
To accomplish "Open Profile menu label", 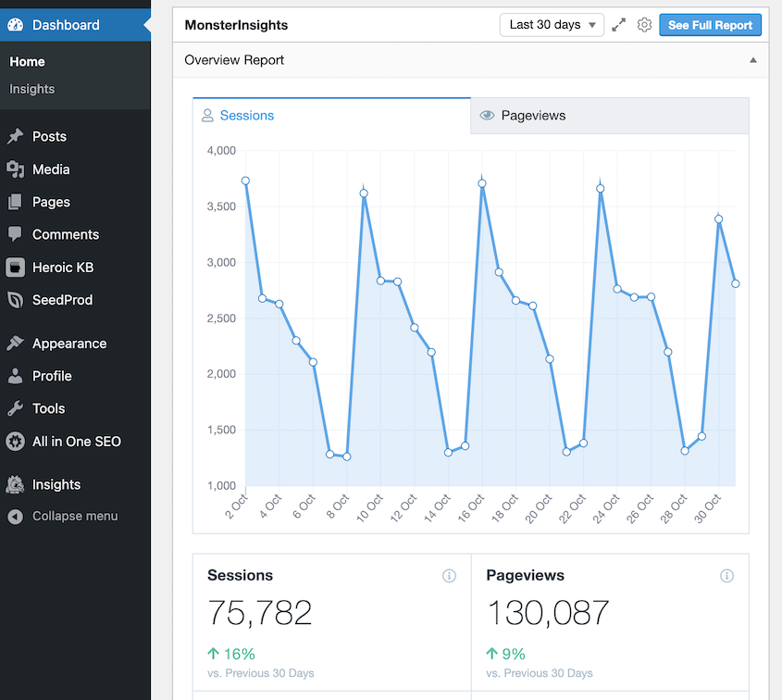I will pyautogui.click(x=52, y=376).
